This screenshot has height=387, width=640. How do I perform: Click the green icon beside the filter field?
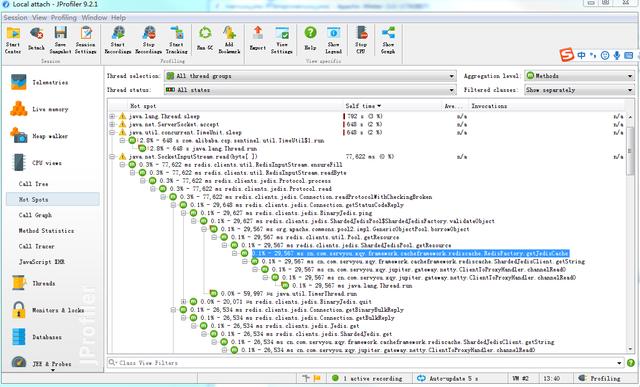631,363
